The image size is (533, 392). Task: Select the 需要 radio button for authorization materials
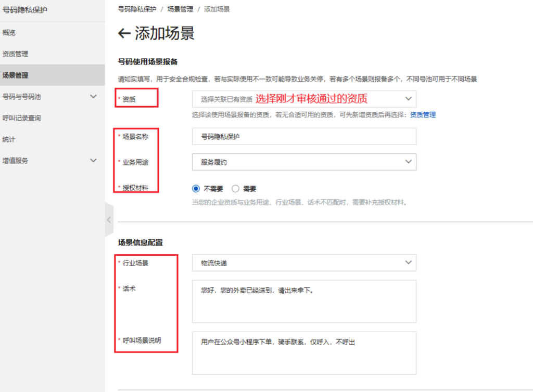(x=235, y=188)
